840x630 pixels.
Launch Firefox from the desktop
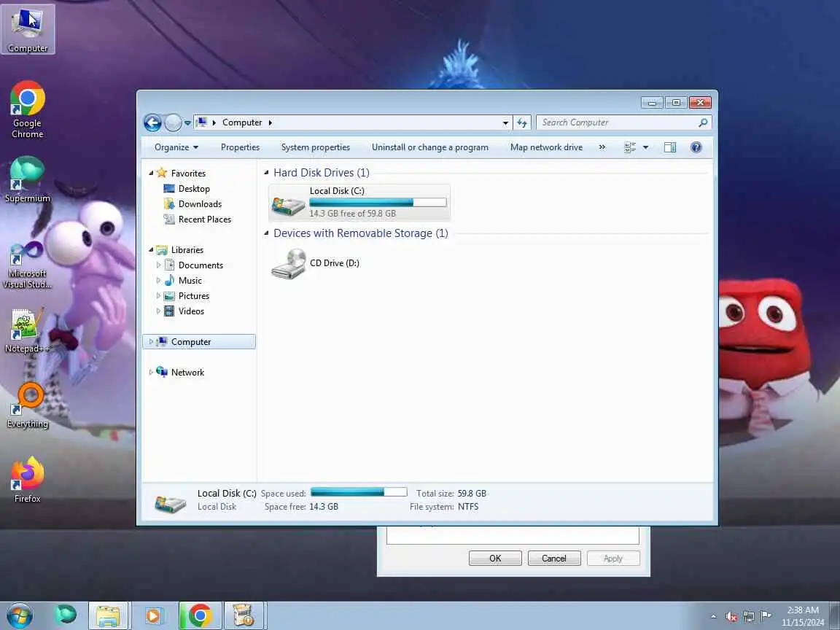[x=27, y=480]
